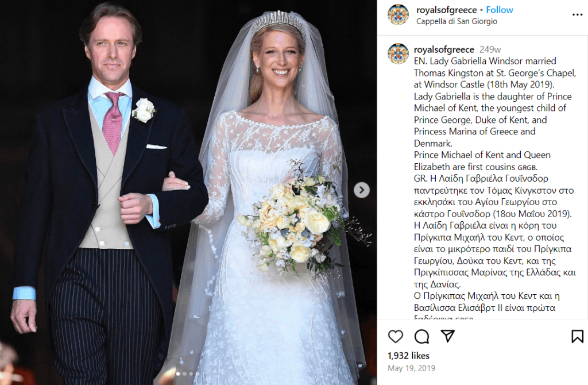This screenshot has height=385, width=588.
Task: Open the royalsofgreece username in the caption
Action: pyautogui.click(x=444, y=49)
